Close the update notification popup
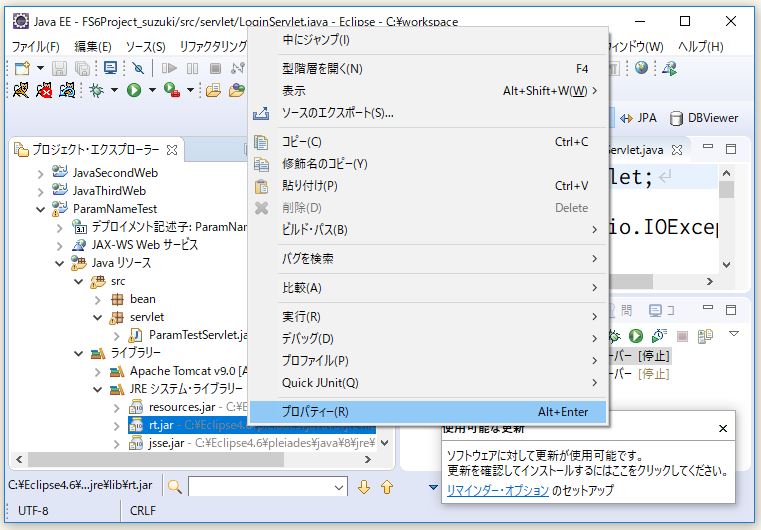Viewport: 761px width, 530px height. (x=723, y=429)
